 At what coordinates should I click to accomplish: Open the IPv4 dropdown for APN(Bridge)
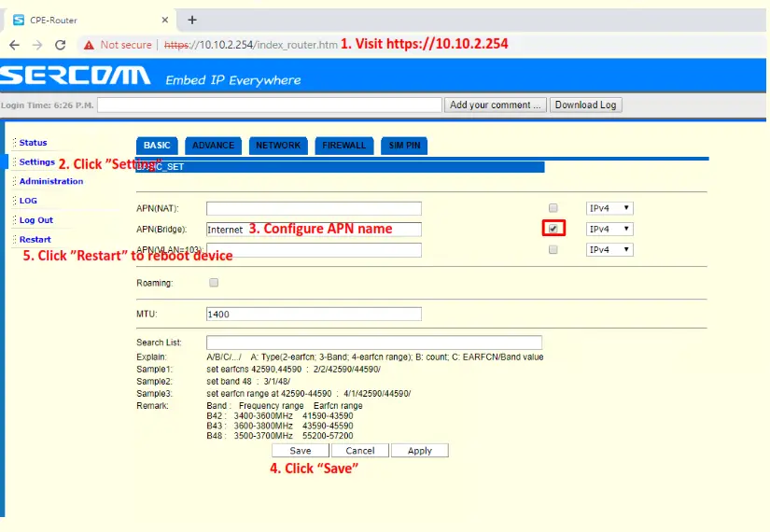[x=609, y=229]
